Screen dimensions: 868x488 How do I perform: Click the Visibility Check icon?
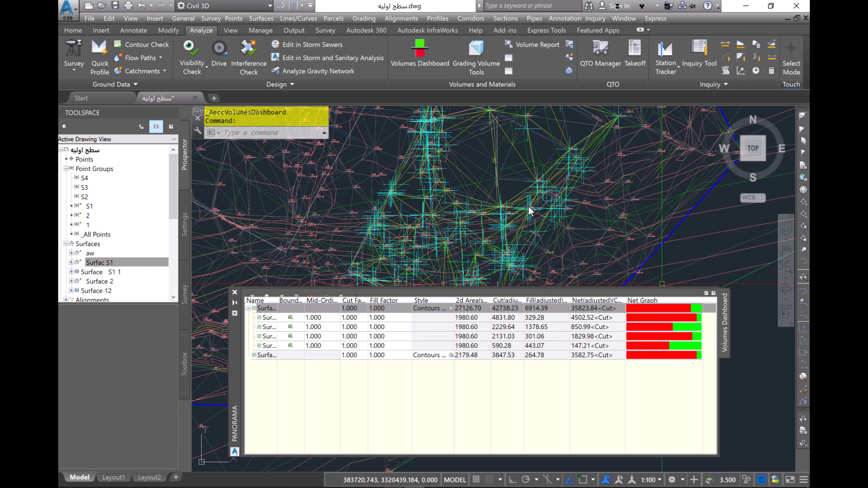click(x=189, y=48)
